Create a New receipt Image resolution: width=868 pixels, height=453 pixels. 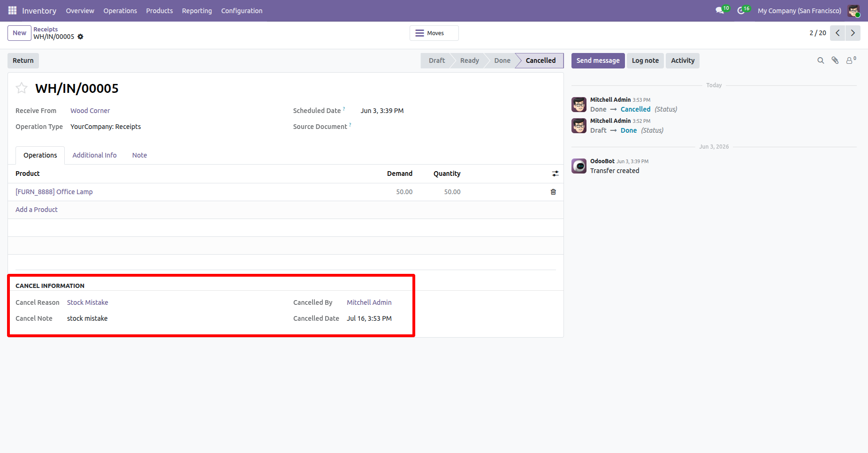[x=19, y=33]
